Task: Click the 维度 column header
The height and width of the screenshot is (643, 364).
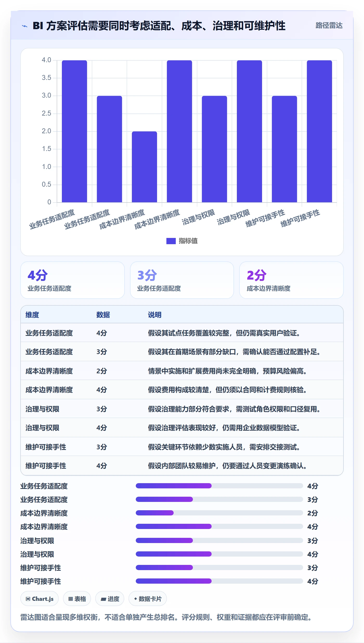Action: [32, 315]
